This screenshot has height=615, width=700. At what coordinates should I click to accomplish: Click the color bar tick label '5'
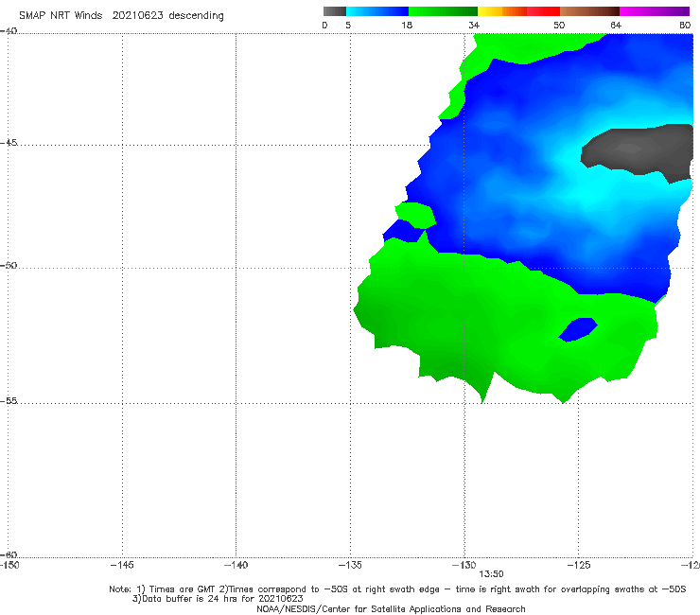348,25
